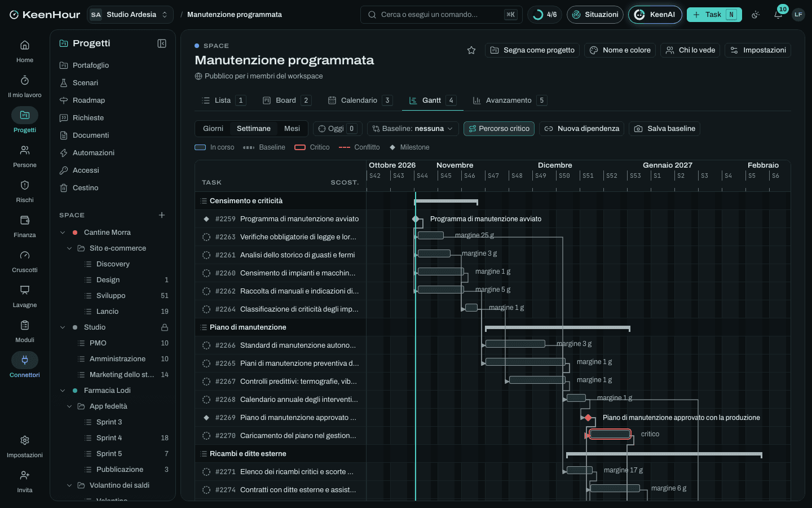Open Il mio lavoro in the sidebar
812x508 pixels.
click(25, 86)
